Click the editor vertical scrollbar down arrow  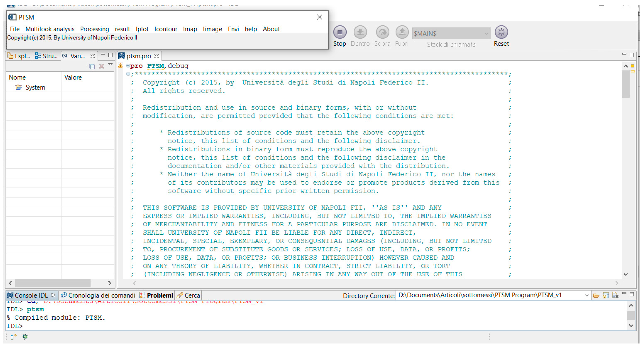coord(625,274)
